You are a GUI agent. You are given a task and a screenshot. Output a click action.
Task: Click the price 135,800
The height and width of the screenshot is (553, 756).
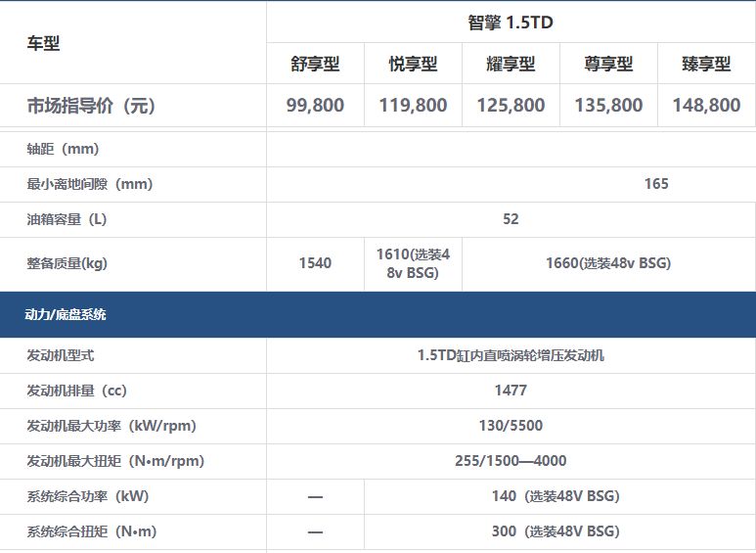(x=609, y=105)
